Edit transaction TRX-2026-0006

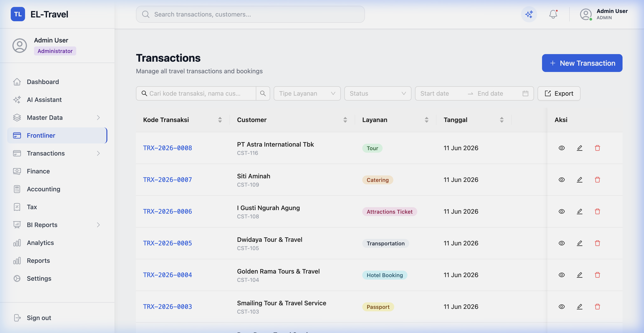tap(580, 211)
